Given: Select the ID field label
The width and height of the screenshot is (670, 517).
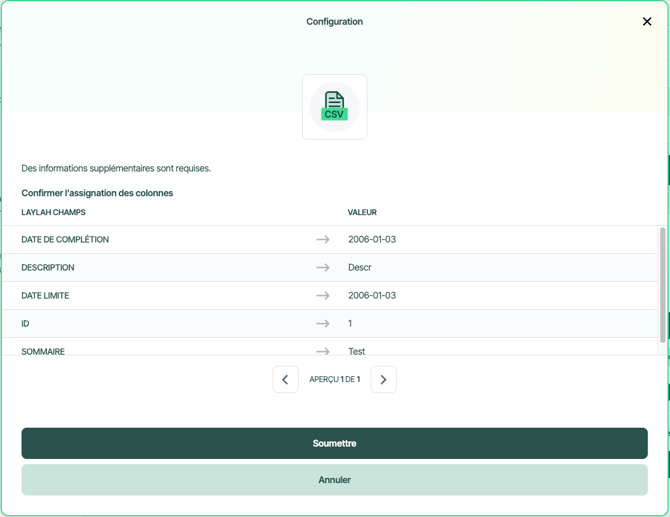Looking at the screenshot, I should 25,323.
